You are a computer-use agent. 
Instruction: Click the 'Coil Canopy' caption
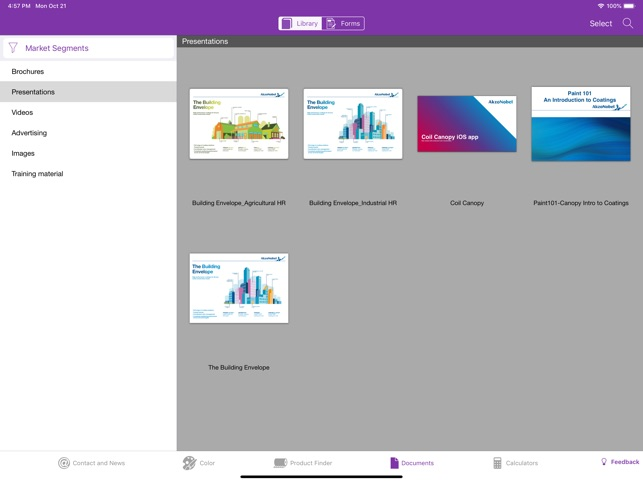click(467, 203)
